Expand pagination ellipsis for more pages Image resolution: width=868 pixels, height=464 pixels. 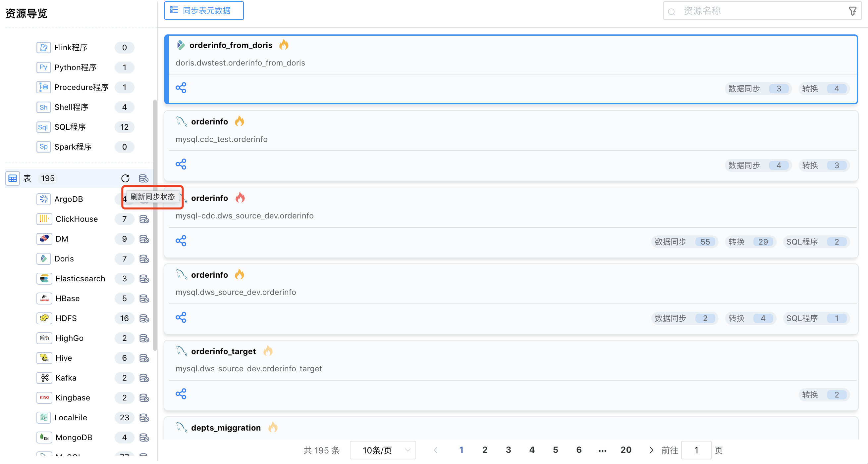(603, 450)
